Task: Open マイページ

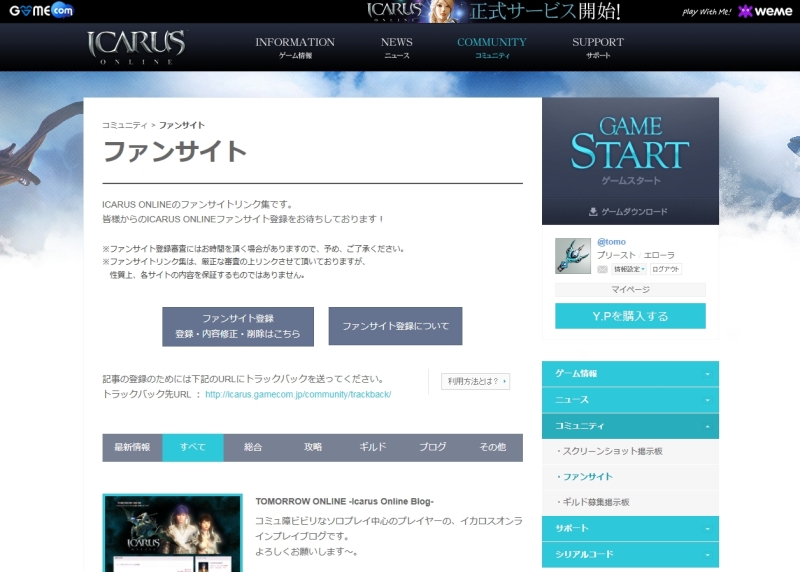Action: [x=631, y=290]
